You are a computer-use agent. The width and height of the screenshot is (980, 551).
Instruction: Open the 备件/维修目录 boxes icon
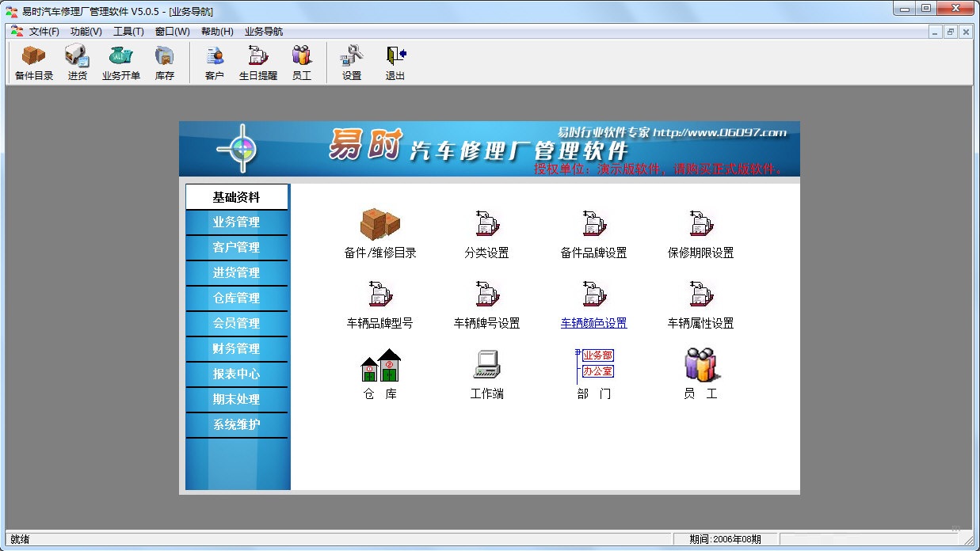pyautogui.click(x=380, y=225)
